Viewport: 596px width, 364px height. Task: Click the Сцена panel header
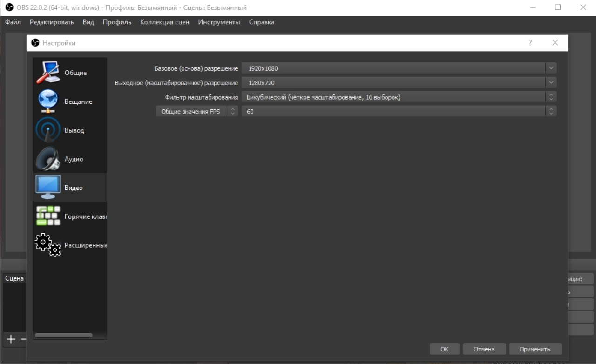(14, 278)
